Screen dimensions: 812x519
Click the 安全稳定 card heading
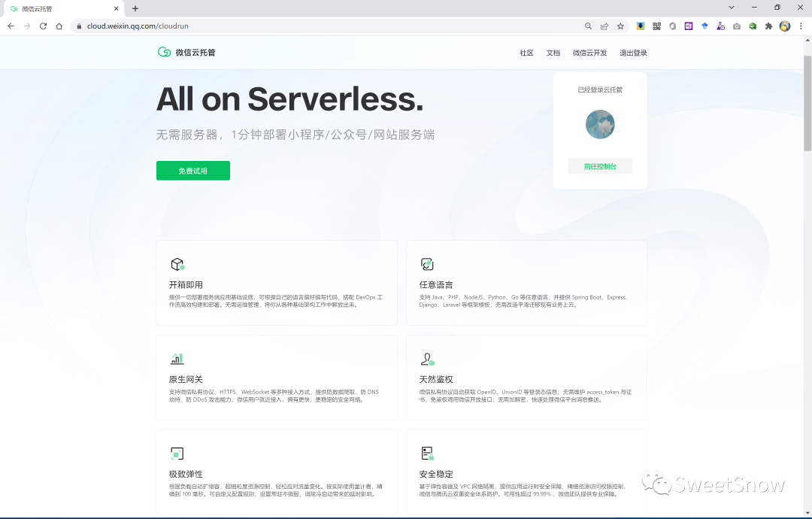coord(436,475)
